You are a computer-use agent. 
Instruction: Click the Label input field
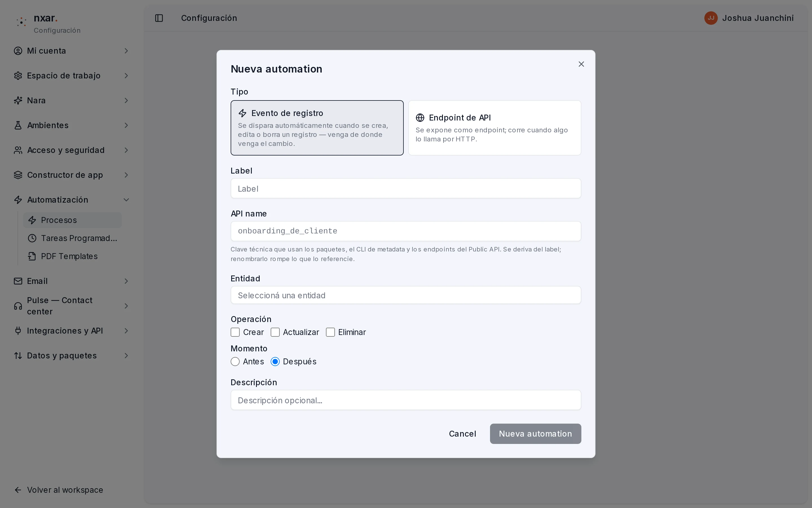[x=406, y=189]
